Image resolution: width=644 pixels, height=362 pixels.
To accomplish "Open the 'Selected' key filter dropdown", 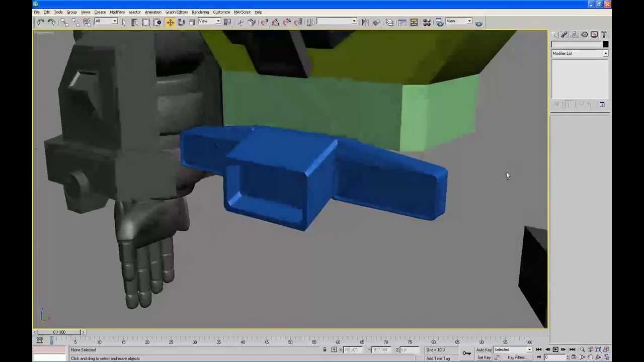I will [513, 350].
